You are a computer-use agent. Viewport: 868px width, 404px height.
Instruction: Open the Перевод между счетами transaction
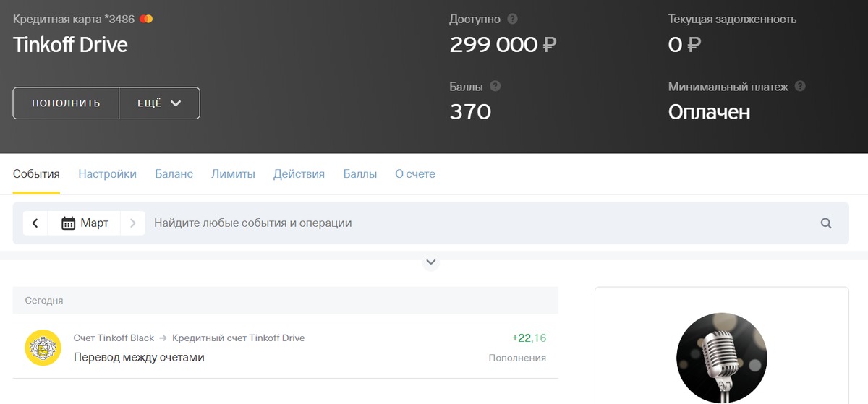(x=286, y=348)
